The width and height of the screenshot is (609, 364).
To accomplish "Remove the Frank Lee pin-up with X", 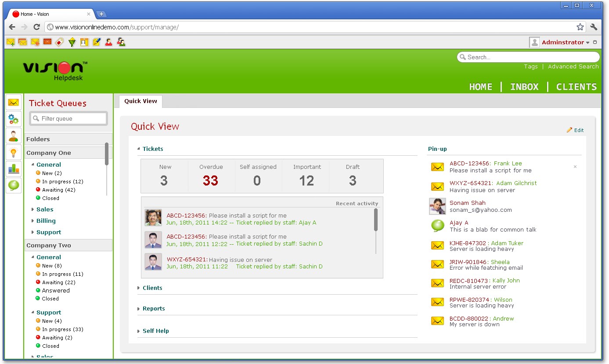I will tap(575, 167).
